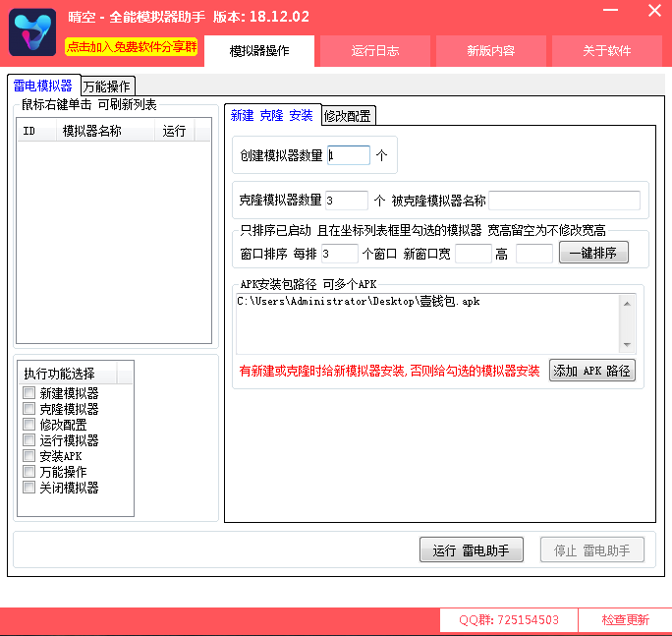Click the APK path scrollbar down arrow

[627, 344]
